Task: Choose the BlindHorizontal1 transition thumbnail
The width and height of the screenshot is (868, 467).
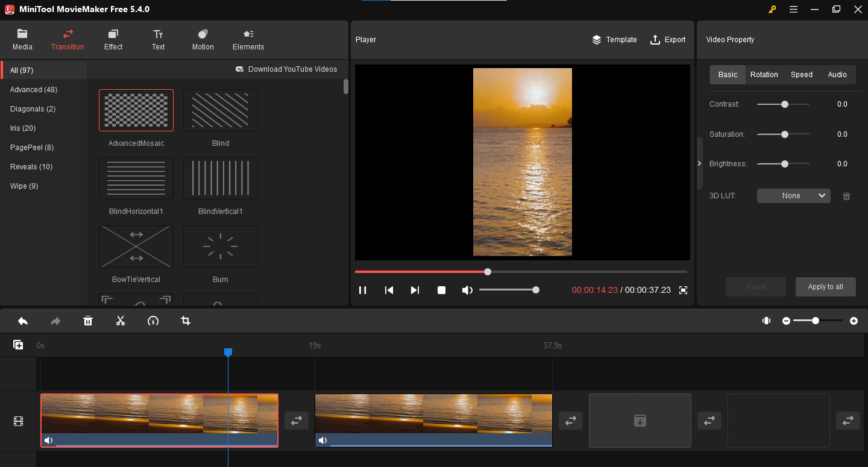Action: pos(136,178)
